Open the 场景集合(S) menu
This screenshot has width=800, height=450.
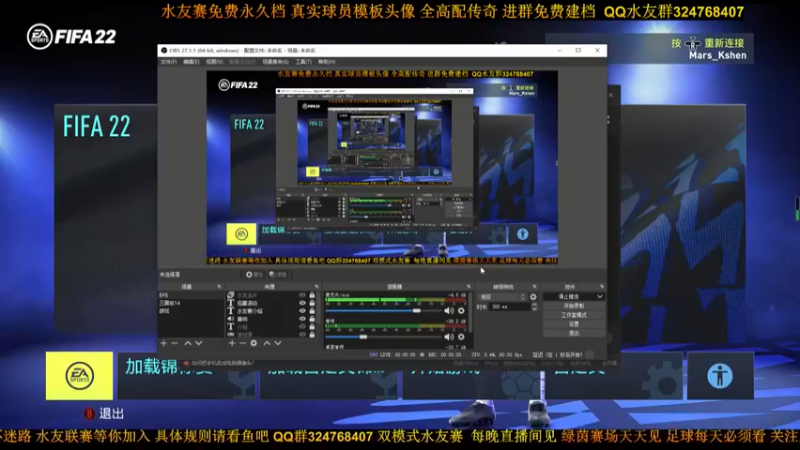276,62
